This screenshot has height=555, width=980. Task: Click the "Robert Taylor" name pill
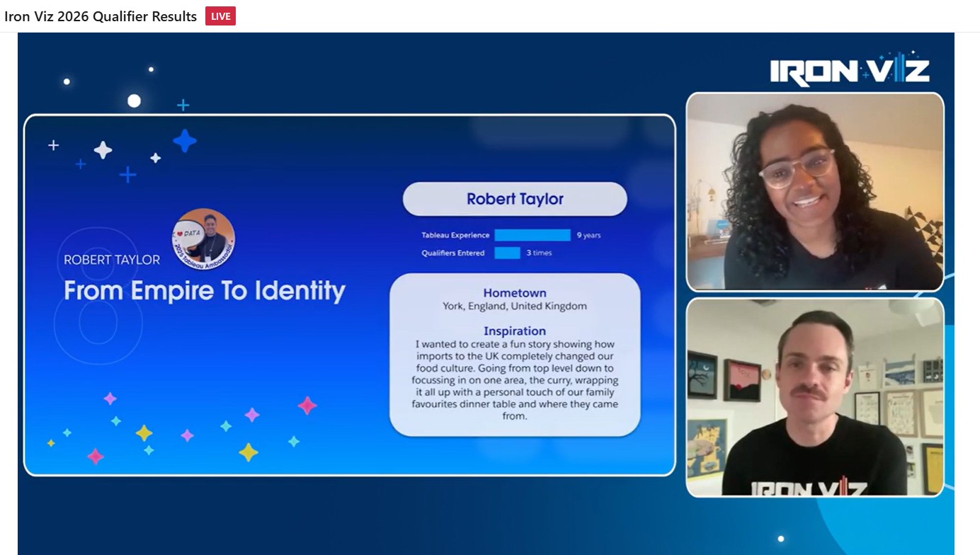pyautogui.click(x=515, y=199)
